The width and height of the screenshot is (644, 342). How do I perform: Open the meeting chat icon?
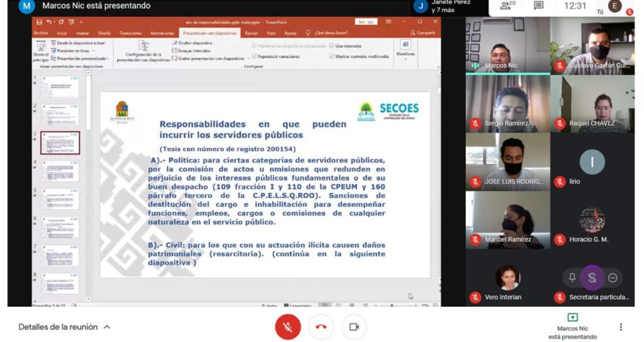point(538,6)
